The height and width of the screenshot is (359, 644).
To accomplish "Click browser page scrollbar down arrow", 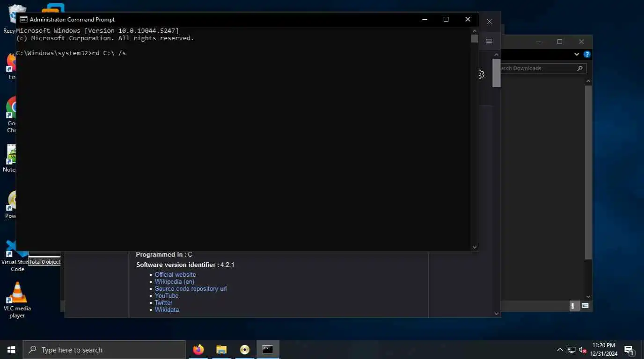I will (497, 314).
